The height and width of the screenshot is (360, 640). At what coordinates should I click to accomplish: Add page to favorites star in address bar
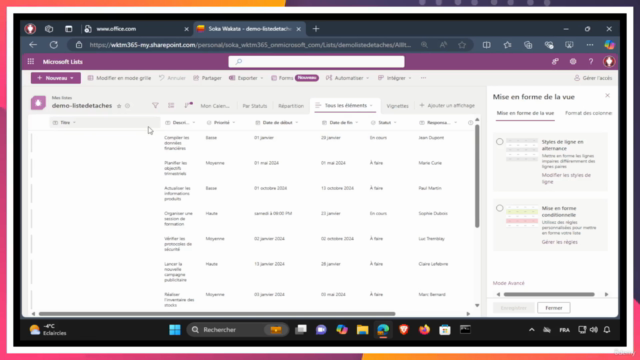tap(462, 45)
